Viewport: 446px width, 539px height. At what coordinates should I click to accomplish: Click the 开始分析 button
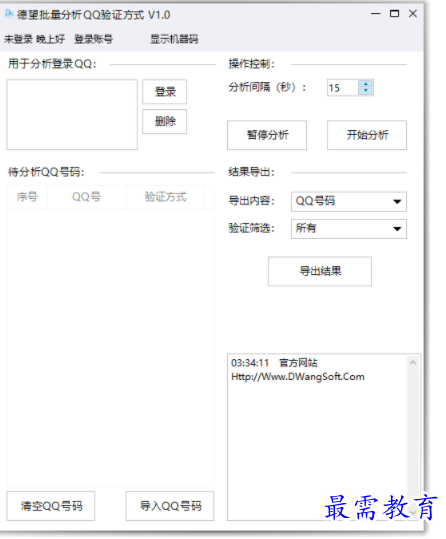pos(367,135)
